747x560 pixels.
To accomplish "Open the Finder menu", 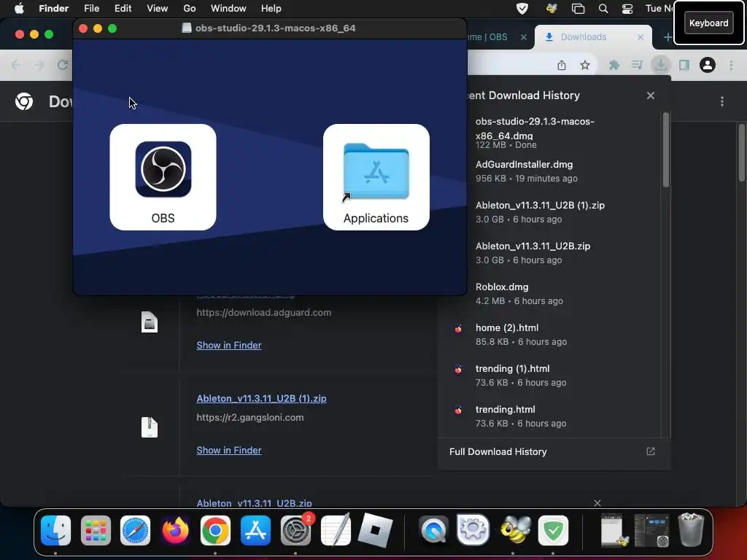I will point(53,8).
